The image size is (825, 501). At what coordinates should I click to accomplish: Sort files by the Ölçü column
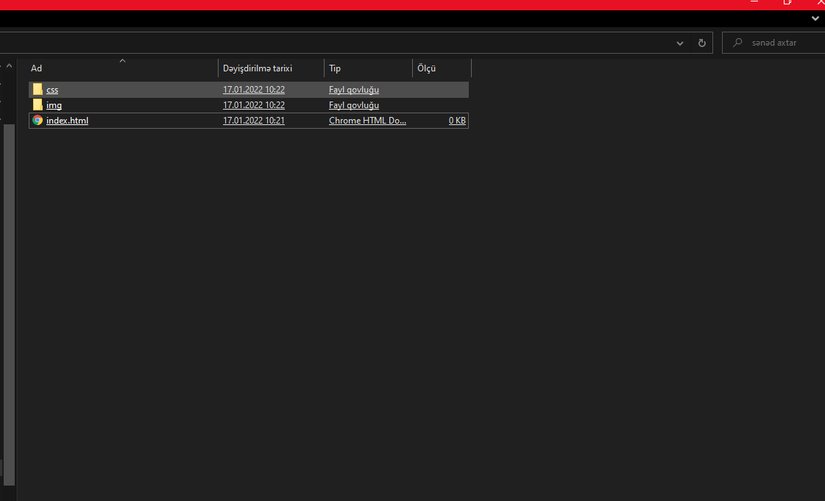(440, 68)
